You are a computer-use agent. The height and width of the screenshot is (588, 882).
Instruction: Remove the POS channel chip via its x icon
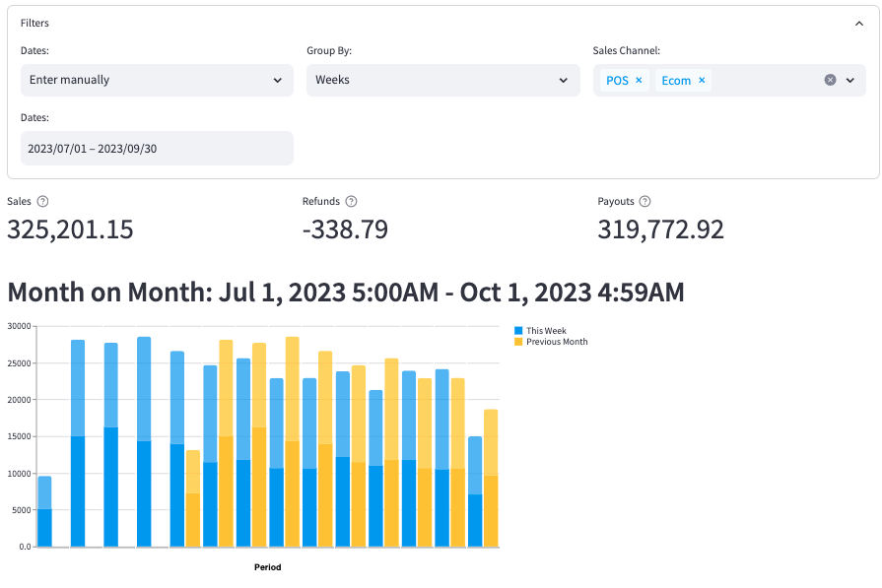point(639,80)
